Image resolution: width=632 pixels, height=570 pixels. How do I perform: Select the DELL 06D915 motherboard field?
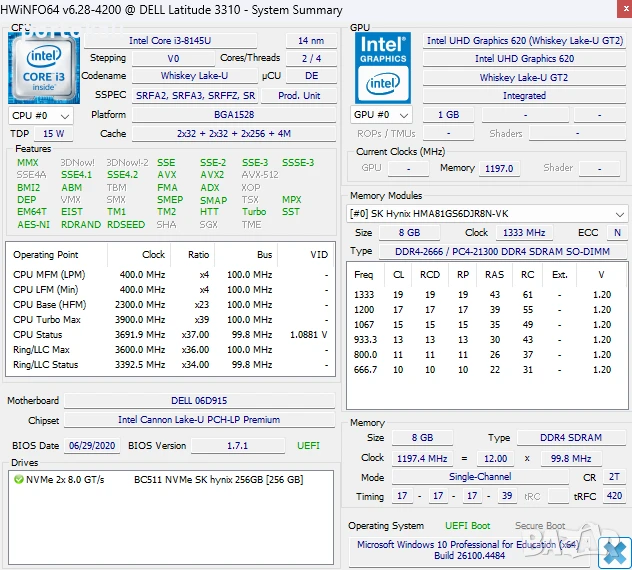198,401
